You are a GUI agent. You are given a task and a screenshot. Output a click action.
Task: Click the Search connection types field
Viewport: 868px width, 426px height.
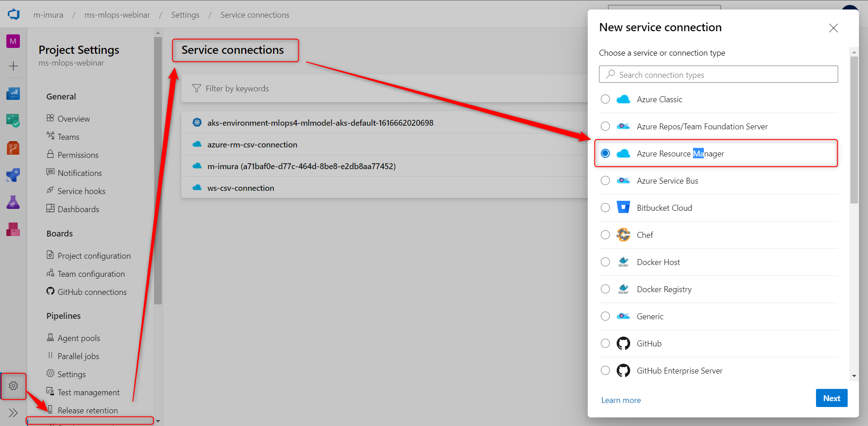[x=718, y=74]
